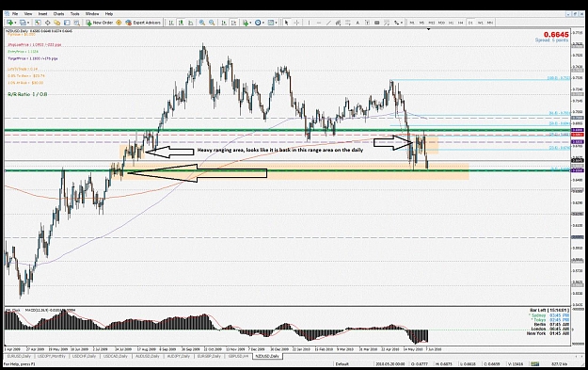Toggle Expert Advisors on or off
Screen dimensions: 588x370
[x=143, y=23]
